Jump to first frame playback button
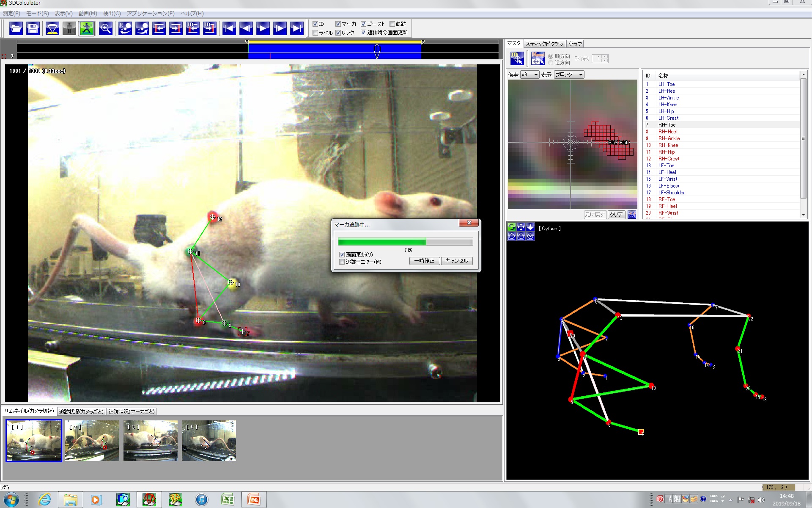The image size is (812, 508). [x=229, y=29]
